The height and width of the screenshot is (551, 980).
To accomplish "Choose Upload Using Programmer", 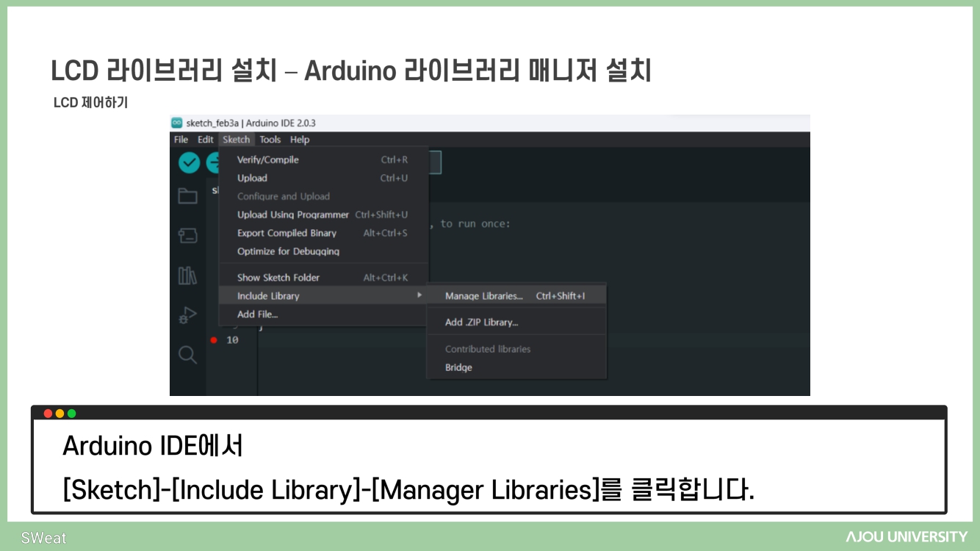I will 323,215.
